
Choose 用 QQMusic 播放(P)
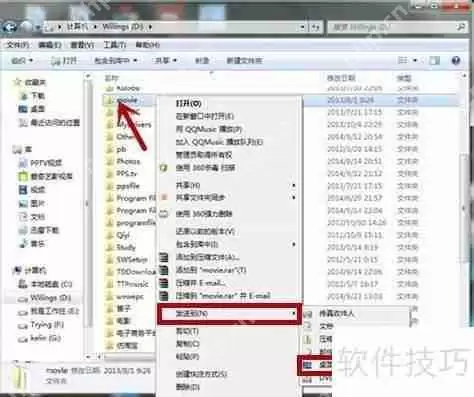(x=209, y=129)
